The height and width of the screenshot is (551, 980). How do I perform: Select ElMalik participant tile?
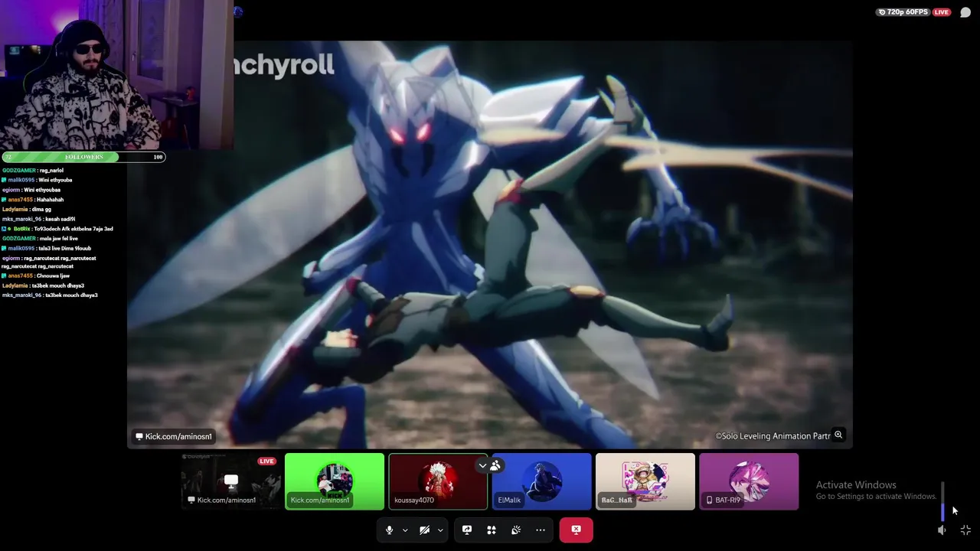click(542, 481)
